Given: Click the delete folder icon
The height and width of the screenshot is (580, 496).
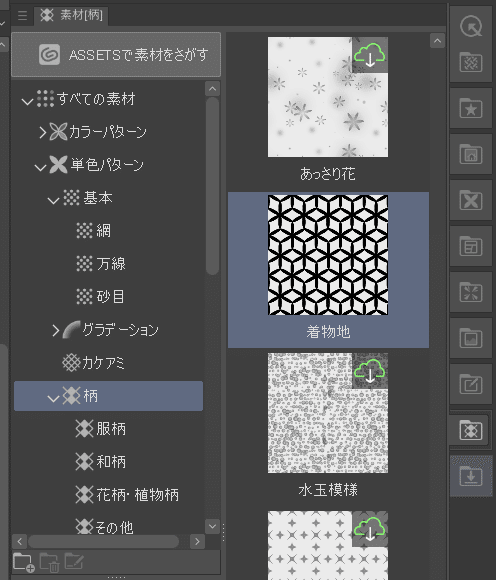Looking at the screenshot, I should [49, 562].
